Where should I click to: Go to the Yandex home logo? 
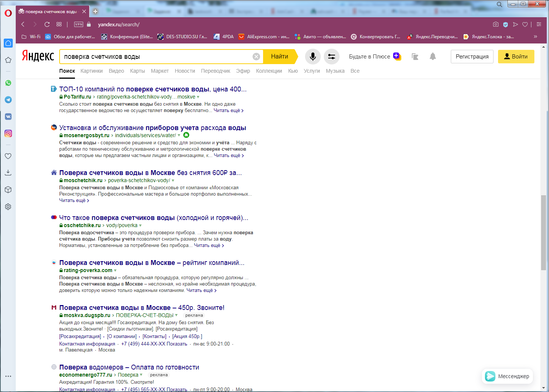click(38, 56)
